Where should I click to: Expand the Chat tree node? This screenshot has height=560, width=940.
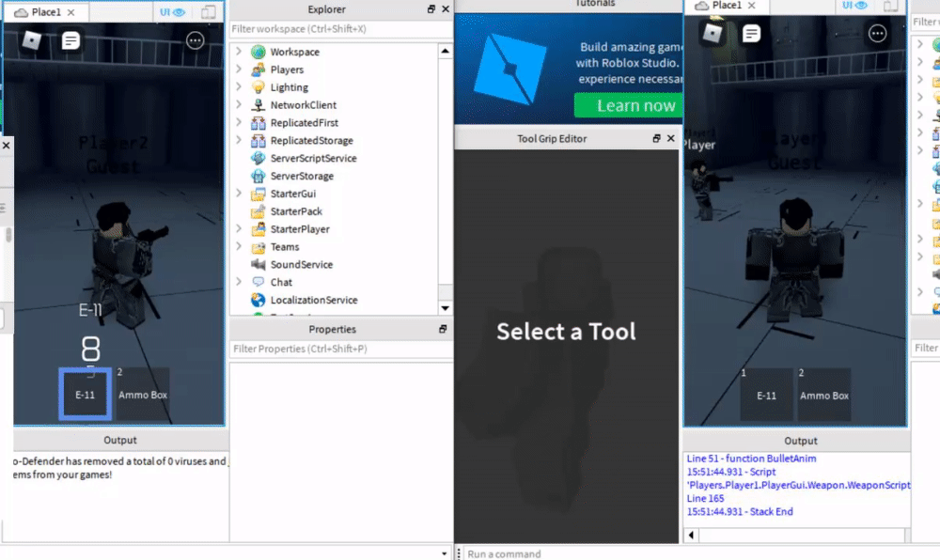coord(239,282)
